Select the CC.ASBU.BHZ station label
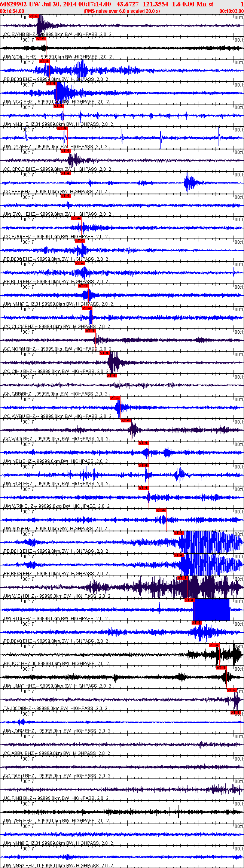The height and width of the screenshot is (868, 244). (19, 753)
